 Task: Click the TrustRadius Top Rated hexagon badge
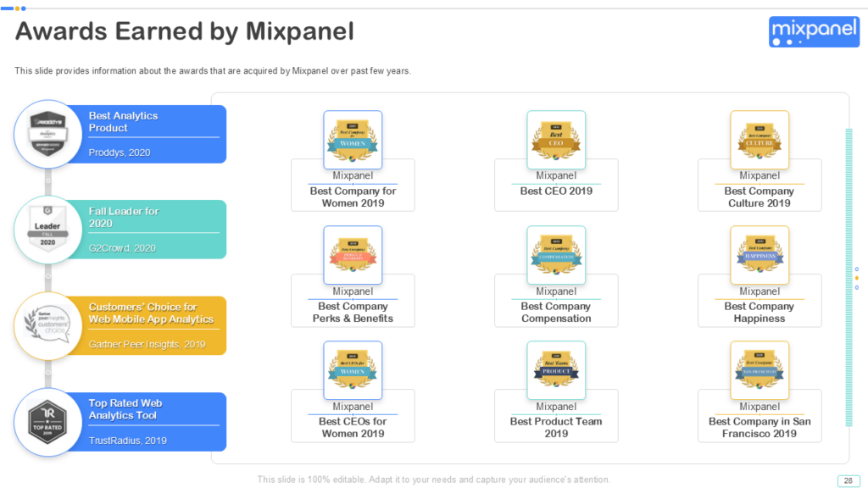click(47, 422)
